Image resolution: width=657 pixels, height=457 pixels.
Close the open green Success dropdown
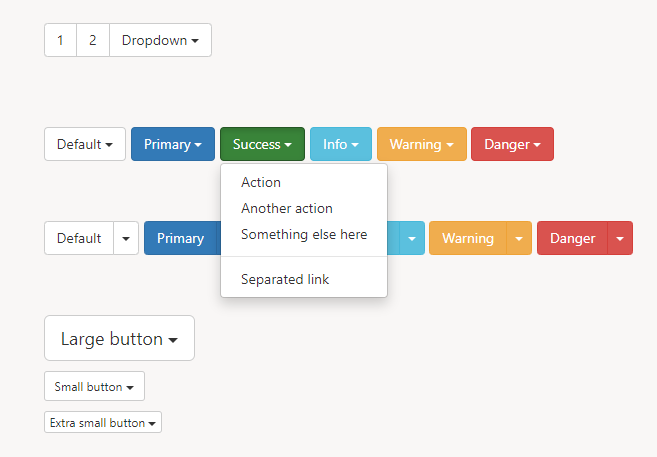pos(262,144)
